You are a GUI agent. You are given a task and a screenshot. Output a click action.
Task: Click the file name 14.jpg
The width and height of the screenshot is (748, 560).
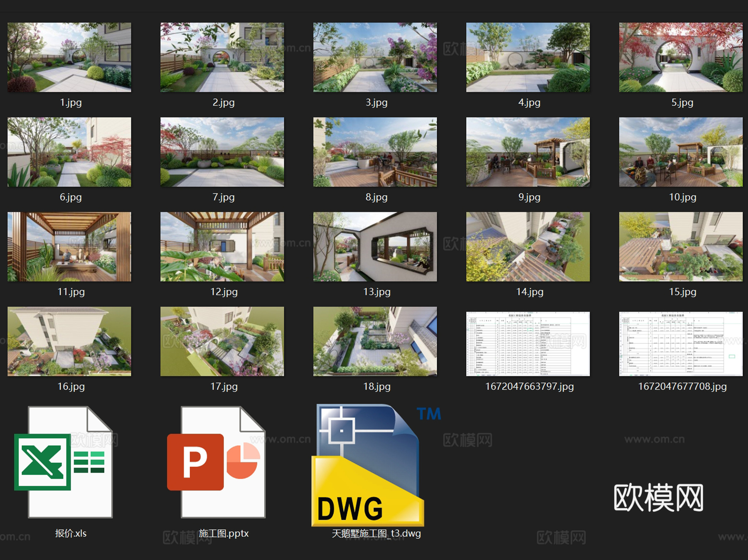530,292
